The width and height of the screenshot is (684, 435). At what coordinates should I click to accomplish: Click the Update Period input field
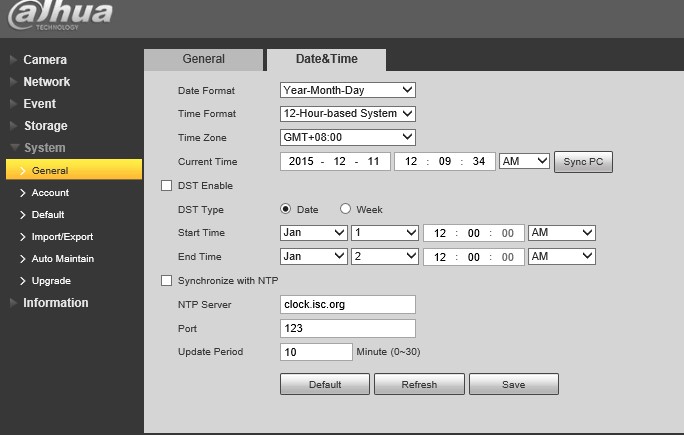coord(316,352)
